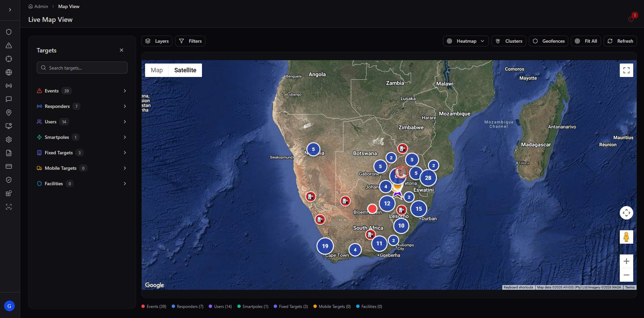Image resolution: width=644 pixels, height=318 pixels.
Task: Expand the Events category
Action: click(82, 91)
